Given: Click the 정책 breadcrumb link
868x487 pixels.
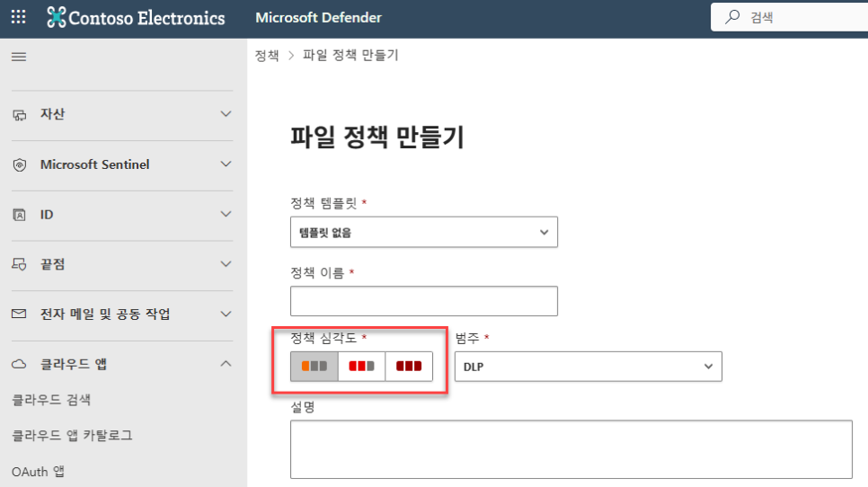Looking at the screenshot, I should pyautogui.click(x=267, y=56).
